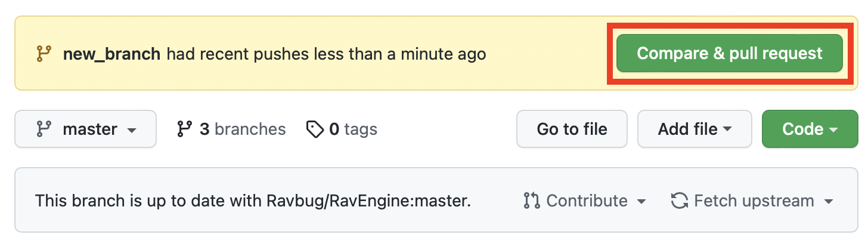Click the branch icon before 3 branches

click(184, 129)
